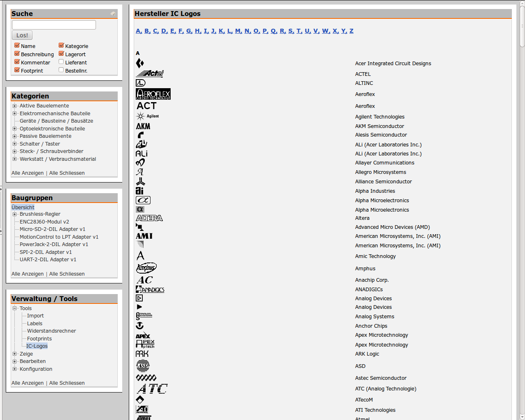The image size is (525, 420).
Task: Expand Optoelektronische Bauteile tree node
Action: pyautogui.click(x=14, y=129)
